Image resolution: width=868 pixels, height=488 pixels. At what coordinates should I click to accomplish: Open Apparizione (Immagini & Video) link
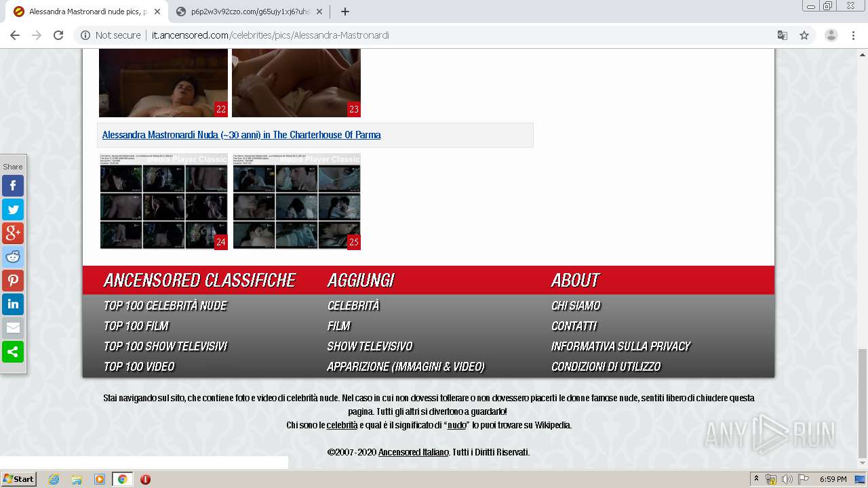coord(406,367)
